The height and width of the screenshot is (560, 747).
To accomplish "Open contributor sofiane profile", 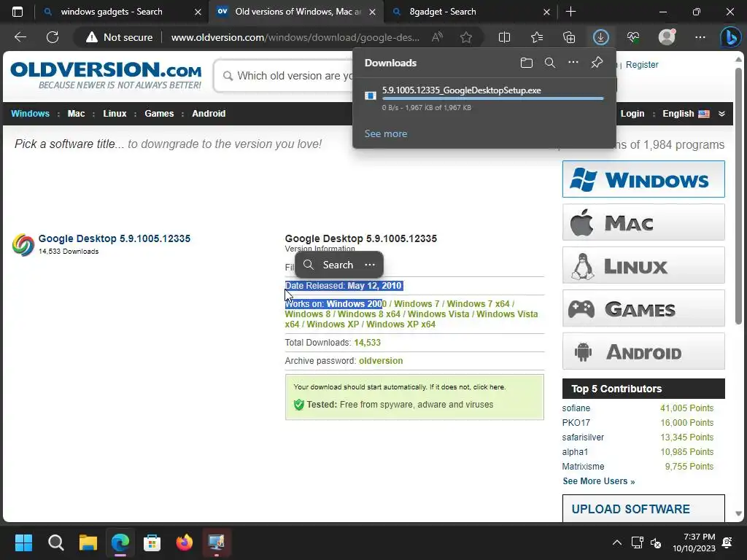I will click(576, 408).
